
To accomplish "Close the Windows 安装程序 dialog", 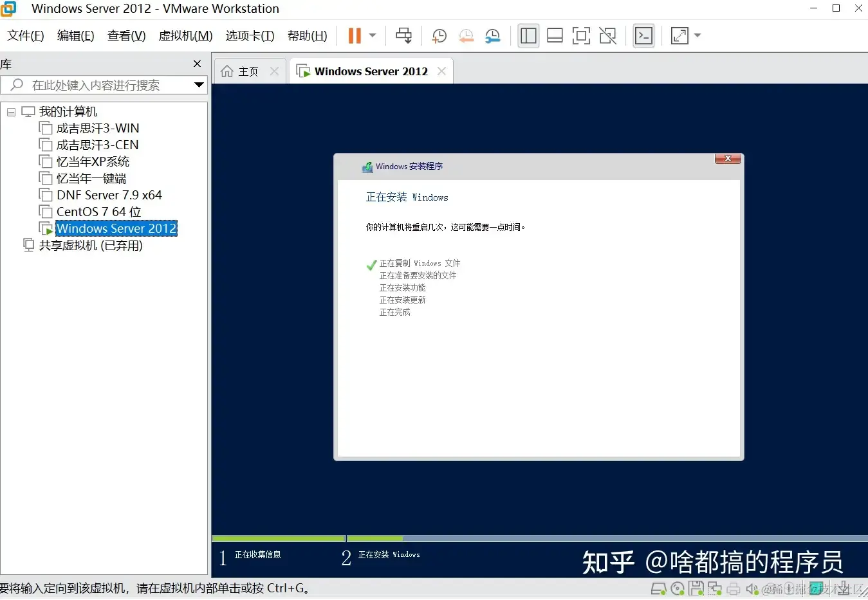I will pyautogui.click(x=728, y=158).
